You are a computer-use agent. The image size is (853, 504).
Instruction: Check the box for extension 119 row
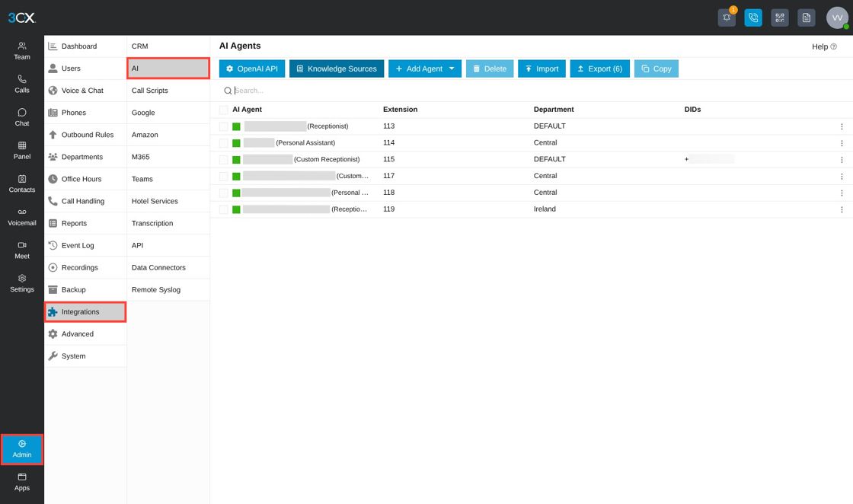click(x=224, y=209)
